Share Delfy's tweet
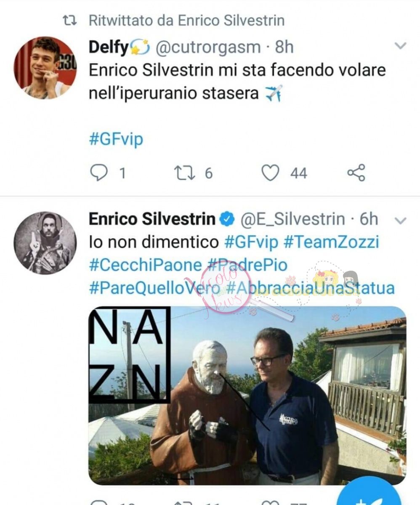The width and height of the screenshot is (420, 505). (356, 173)
